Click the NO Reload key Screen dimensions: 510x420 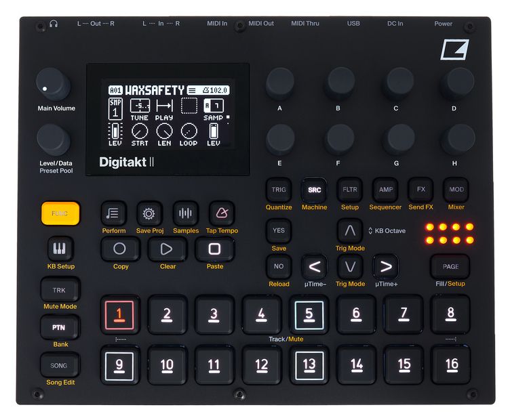[x=279, y=266]
